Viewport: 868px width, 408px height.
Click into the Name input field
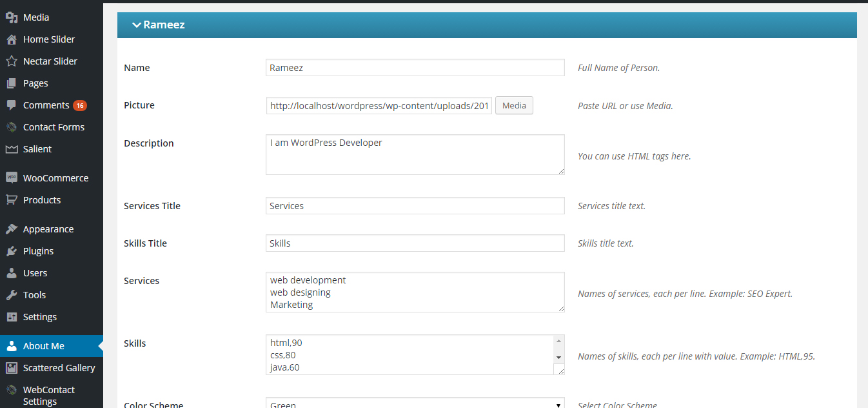pyautogui.click(x=415, y=68)
